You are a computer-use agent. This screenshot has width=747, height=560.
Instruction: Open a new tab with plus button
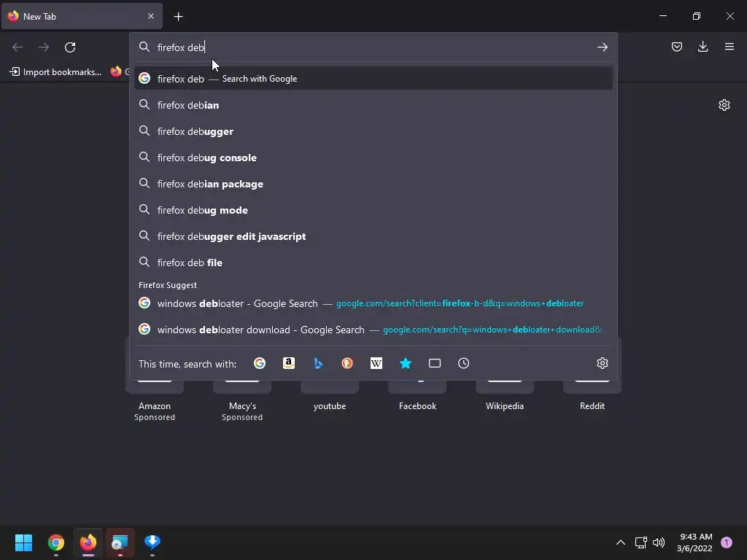[178, 17]
